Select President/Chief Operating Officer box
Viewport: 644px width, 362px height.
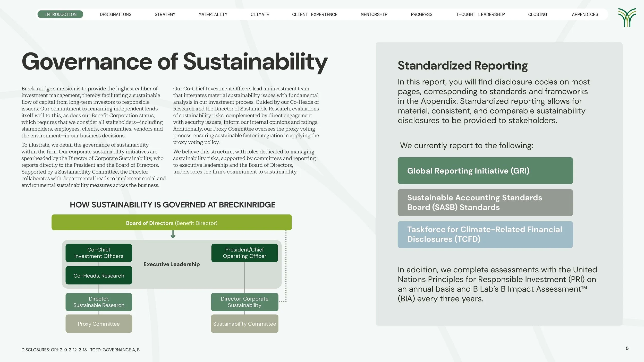(x=244, y=253)
